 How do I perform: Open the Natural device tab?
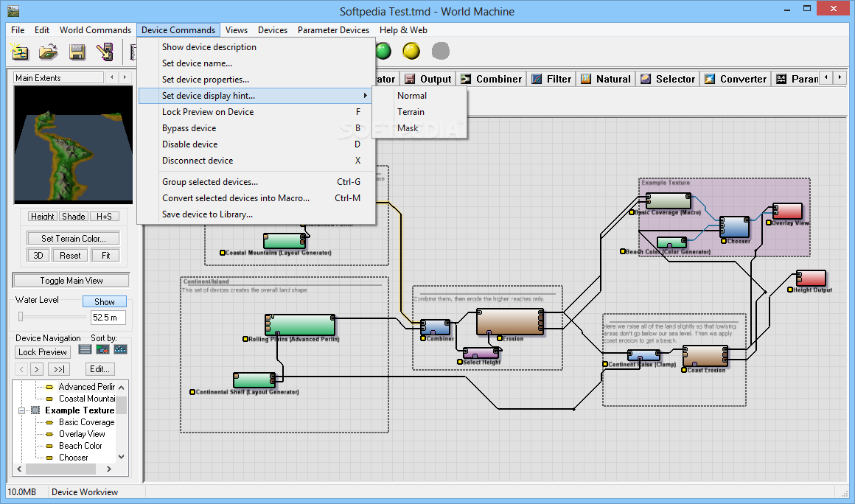click(606, 79)
